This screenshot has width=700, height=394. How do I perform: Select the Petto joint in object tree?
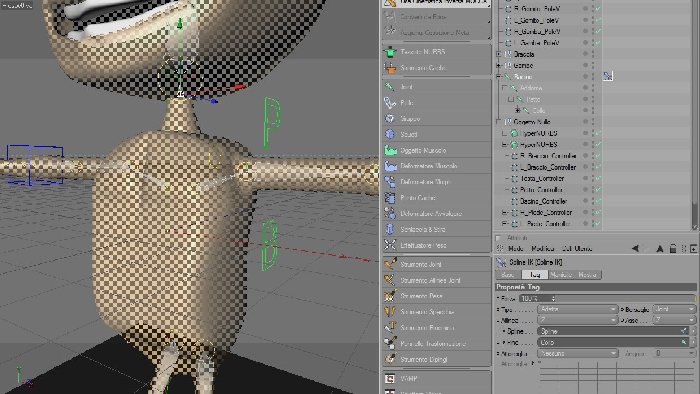coord(533,99)
